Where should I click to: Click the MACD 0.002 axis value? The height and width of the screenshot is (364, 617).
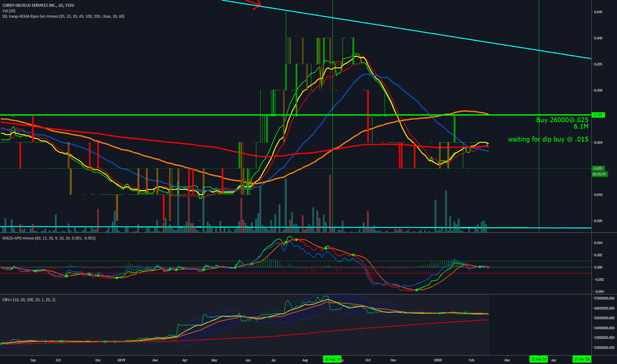click(x=598, y=255)
